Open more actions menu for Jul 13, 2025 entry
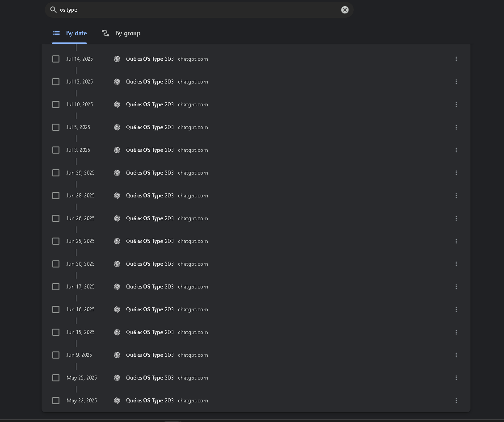504x422 pixels. 456,82
